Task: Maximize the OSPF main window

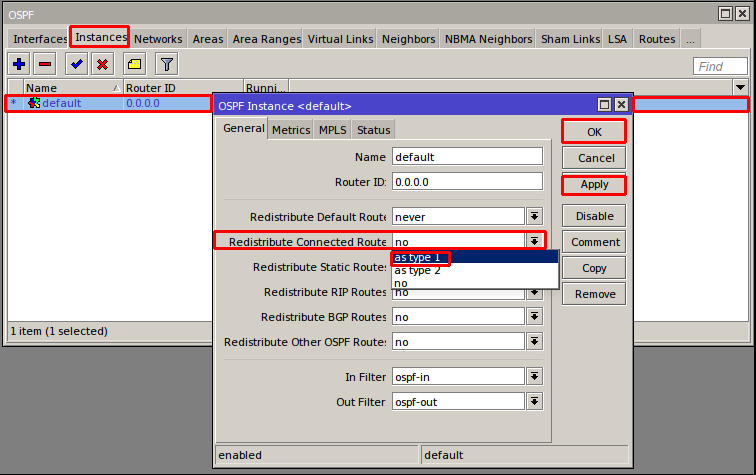Action: [x=725, y=14]
